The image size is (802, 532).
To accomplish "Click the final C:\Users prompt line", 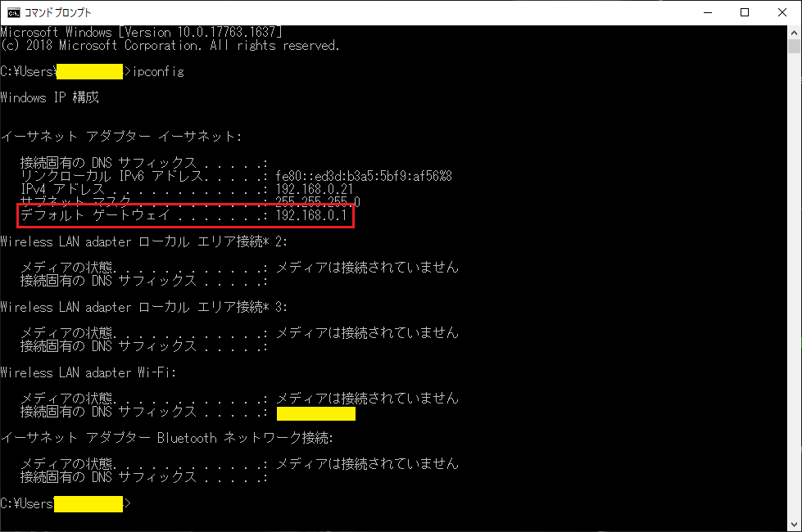I will tap(66, 504).
